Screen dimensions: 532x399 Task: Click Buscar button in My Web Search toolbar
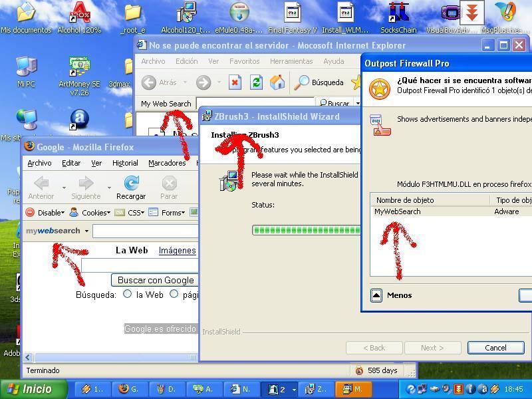pyautogui.click(x=334, y=103)
